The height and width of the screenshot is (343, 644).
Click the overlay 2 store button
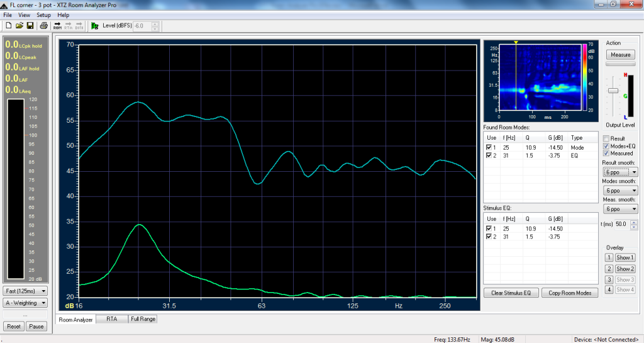[608, 269]
